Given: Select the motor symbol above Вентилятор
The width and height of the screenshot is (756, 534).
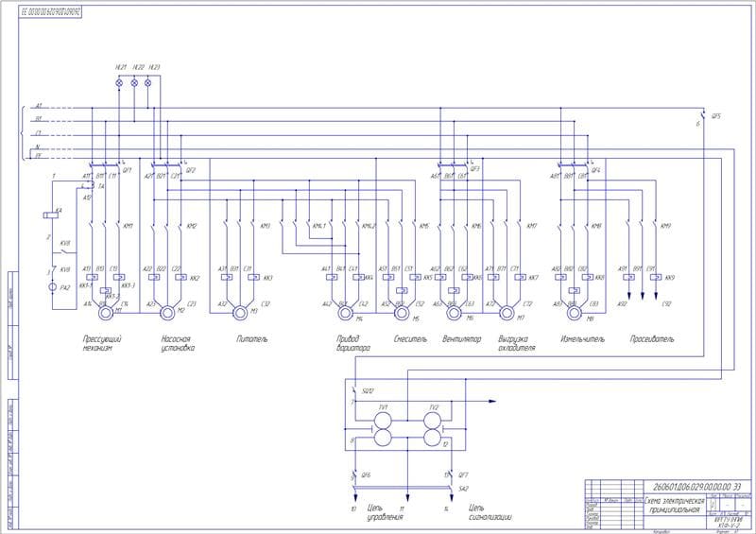Looking at the screenshot, I should click(x=454, y=313).
